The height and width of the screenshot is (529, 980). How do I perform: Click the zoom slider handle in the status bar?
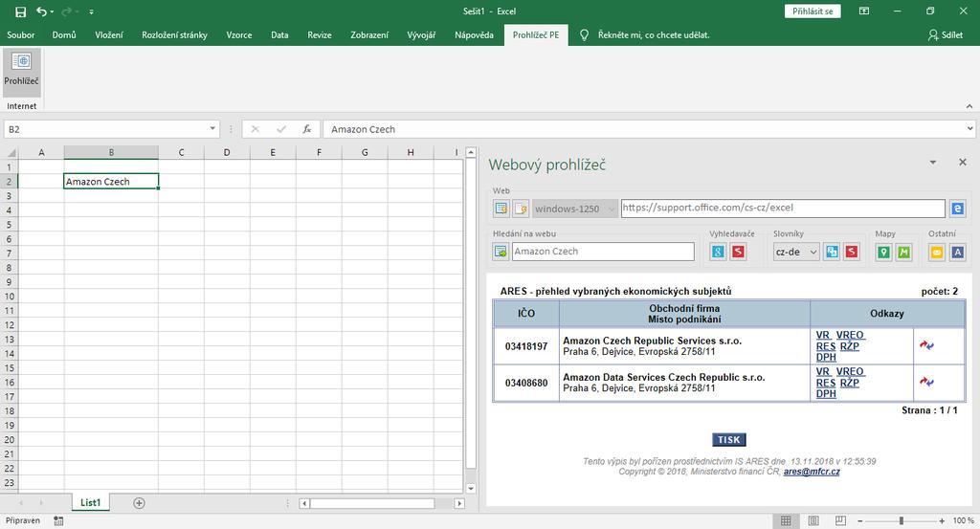pos(902,520)
